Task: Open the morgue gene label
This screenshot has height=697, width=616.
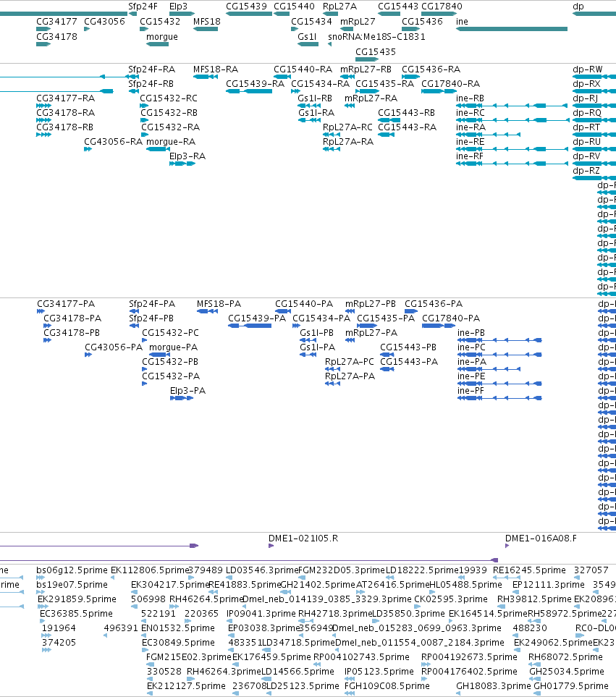Action: click(161, 36)
